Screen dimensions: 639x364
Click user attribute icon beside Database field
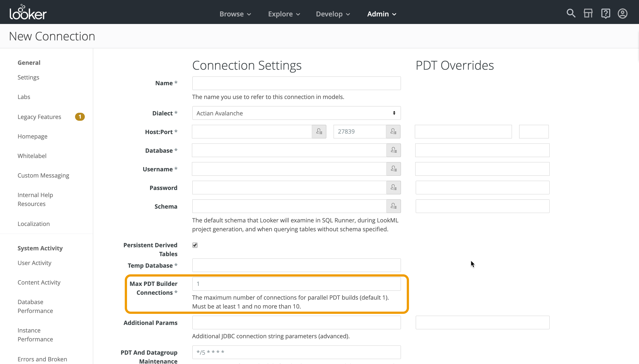(393, 150)
